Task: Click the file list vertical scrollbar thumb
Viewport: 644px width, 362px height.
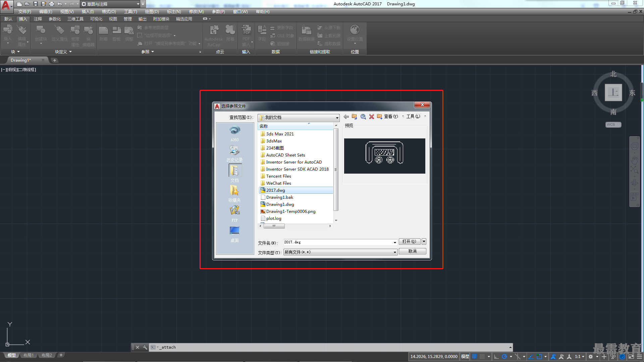Action: 336,169
